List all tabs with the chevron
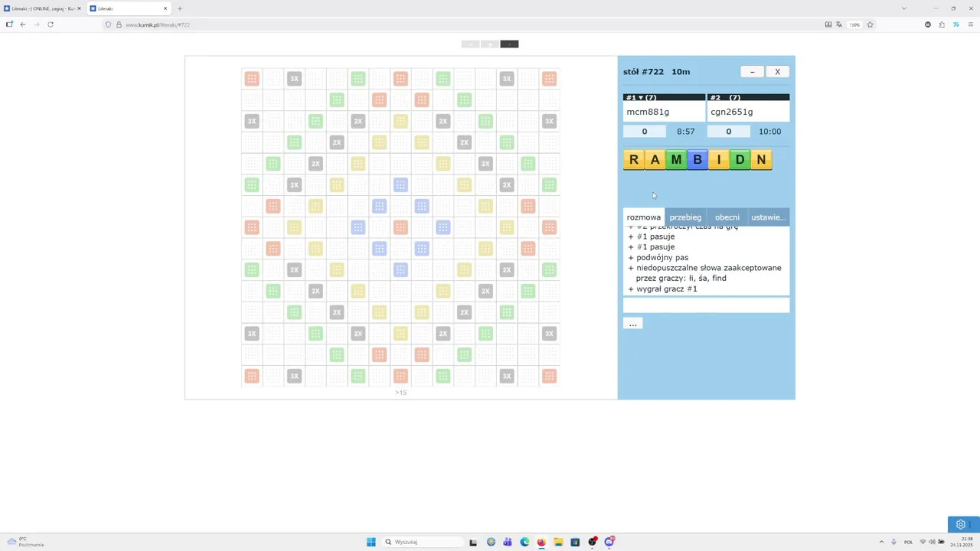 (903, 8)
